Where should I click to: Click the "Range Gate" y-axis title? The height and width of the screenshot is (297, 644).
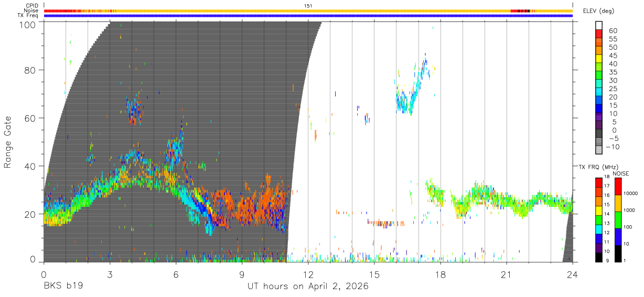point(8,142)
